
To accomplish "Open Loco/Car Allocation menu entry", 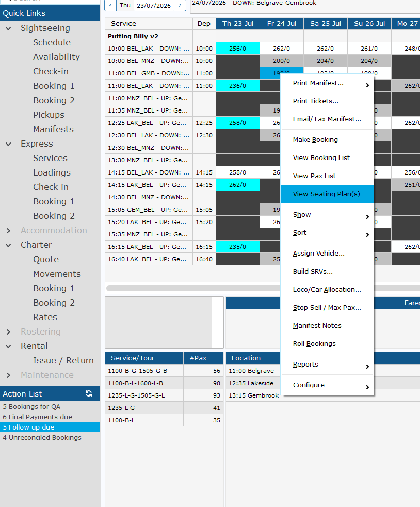I will (327, 290).
